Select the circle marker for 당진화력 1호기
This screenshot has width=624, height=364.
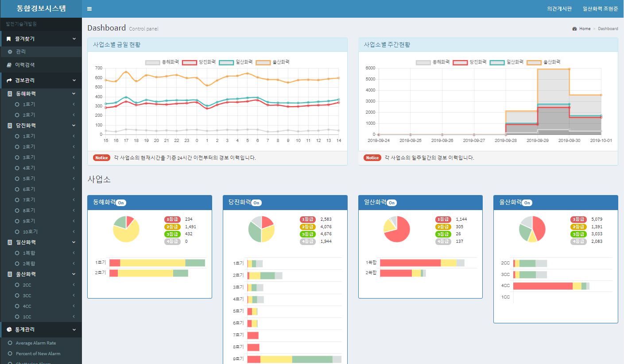17,136
